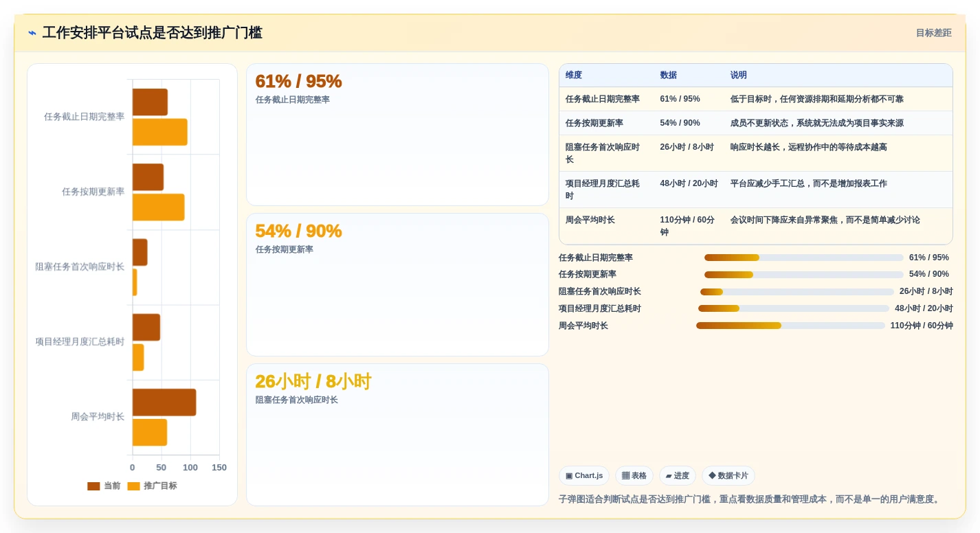
Task: Click the 周会平均时长 progress bar
Action: (790, 326)
